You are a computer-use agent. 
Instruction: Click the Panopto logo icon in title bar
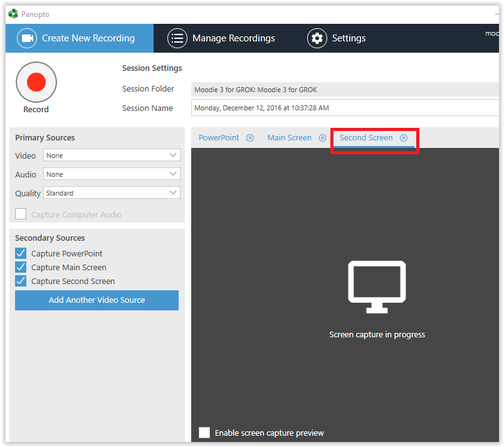(13, 14)
